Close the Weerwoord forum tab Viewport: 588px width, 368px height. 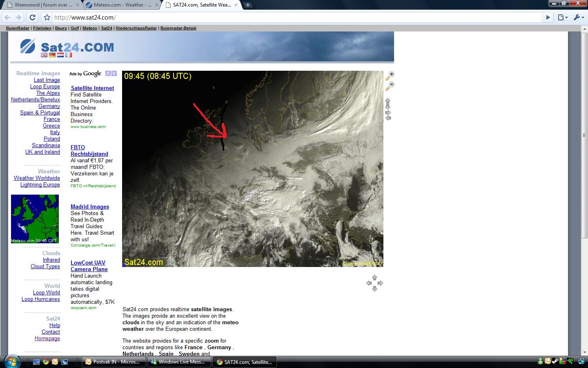78,5
